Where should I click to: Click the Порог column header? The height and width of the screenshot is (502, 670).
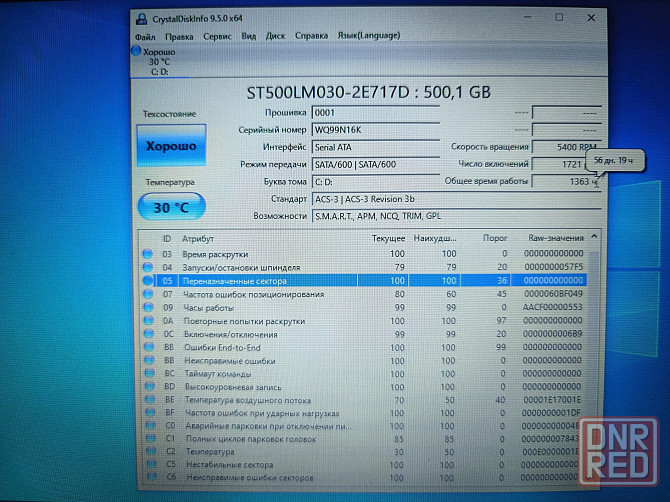[495, 238]
